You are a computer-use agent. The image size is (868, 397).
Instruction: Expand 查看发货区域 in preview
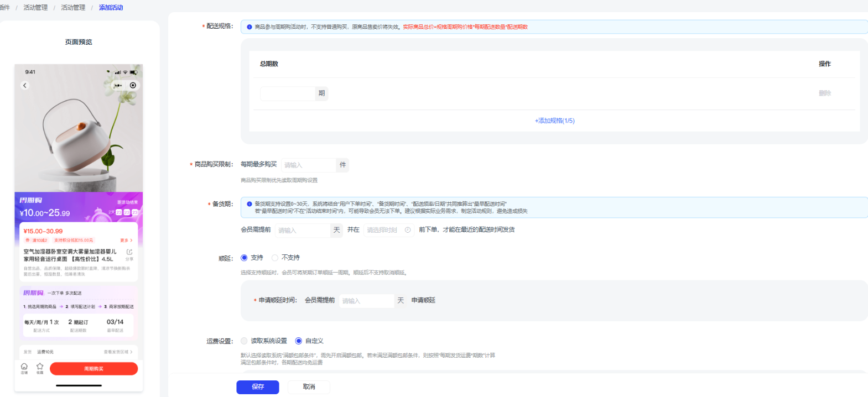(x=118, y=352)
